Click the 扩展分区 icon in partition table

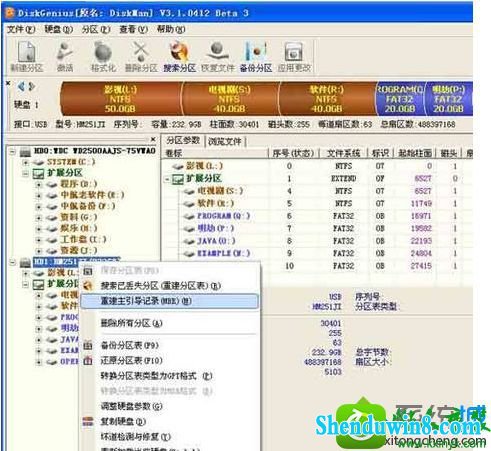178,179
